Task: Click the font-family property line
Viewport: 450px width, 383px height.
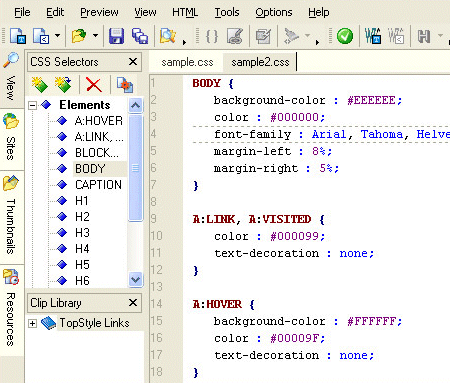Action: 321,134
